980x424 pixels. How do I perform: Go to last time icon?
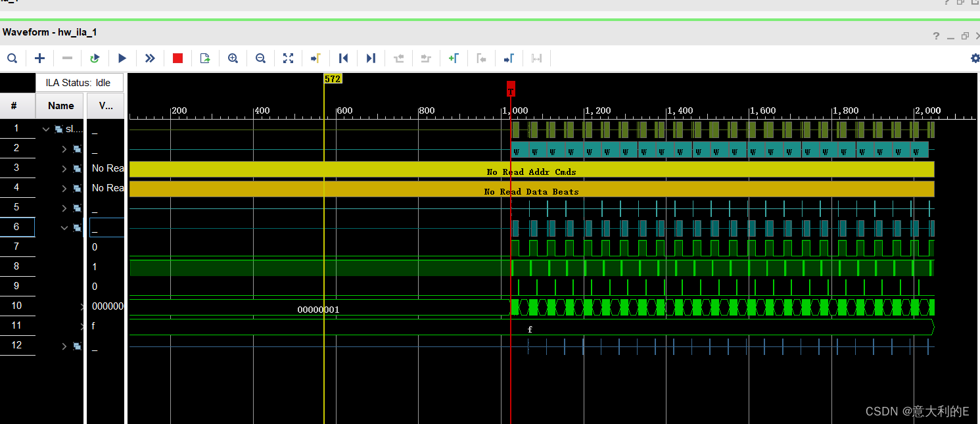pos(371,59)
